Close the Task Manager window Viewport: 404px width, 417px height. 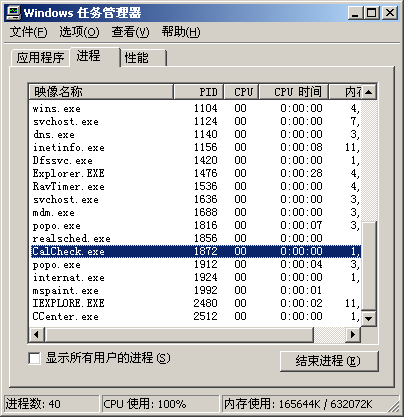(x=389, y=13)
